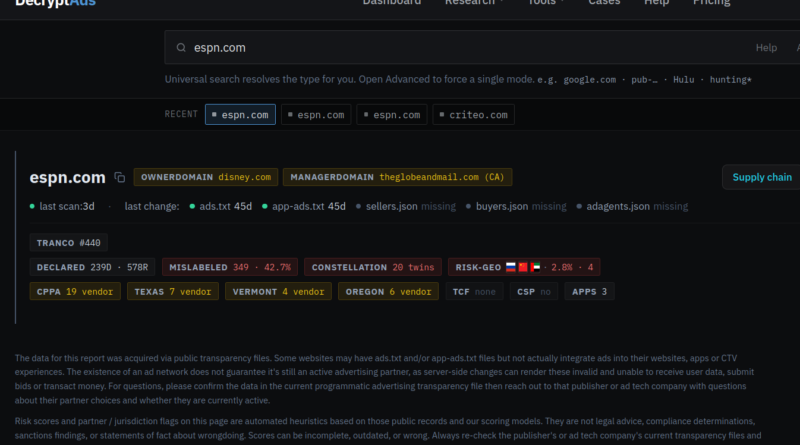The width and height of the screenshot is (800, 445).
Task: Copy the espn.com domain name
Action: pos(119,177)
